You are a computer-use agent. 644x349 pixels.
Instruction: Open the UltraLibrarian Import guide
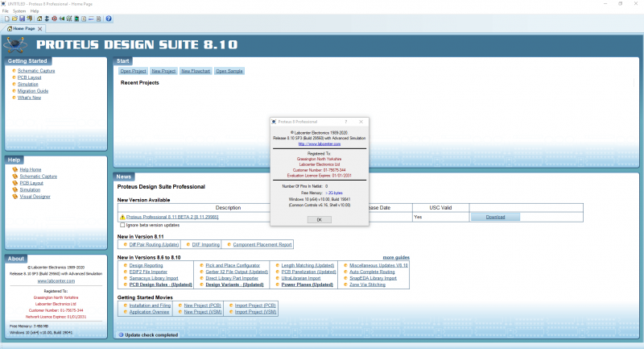coord(301,278)
